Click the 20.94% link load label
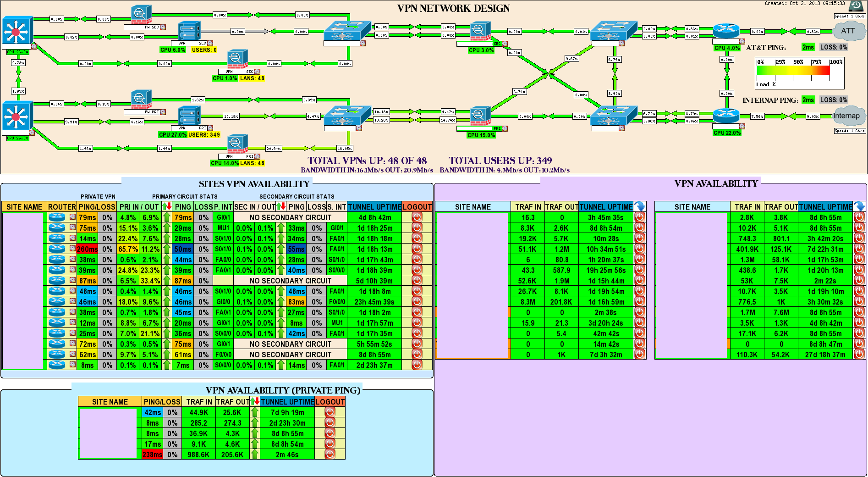Viewport: 868px width, 477px height. [274, 148]
